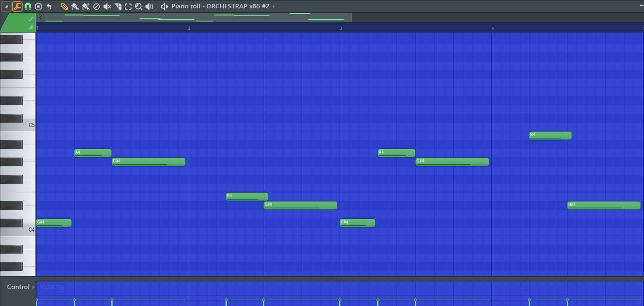Select the Playback scrub tool
Viewport: 644px width, 306px height.
click(149, 6)
